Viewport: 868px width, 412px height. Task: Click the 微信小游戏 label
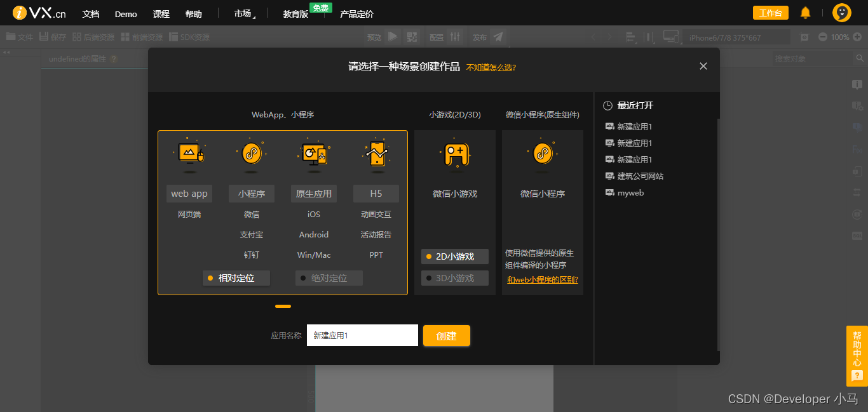coord(455,194)
